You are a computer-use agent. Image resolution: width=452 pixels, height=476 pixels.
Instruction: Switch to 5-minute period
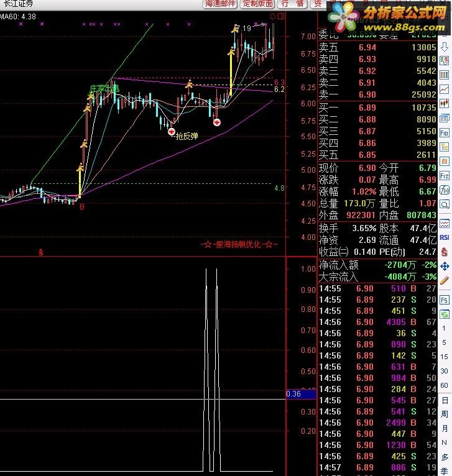(444, 342)
